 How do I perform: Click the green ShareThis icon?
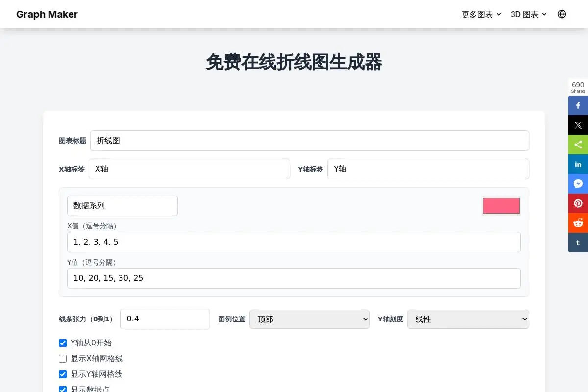pos(578,145)
